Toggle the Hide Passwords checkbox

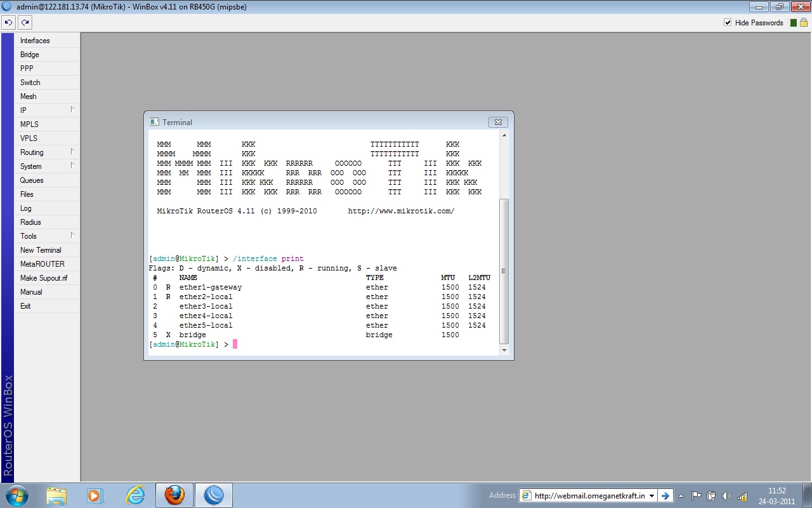[x=728, y=23]
